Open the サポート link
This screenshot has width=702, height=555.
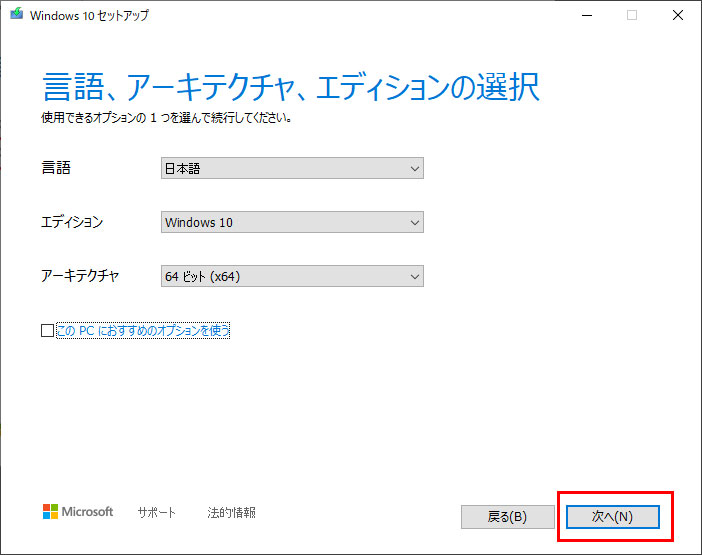[x=157, y=512]
